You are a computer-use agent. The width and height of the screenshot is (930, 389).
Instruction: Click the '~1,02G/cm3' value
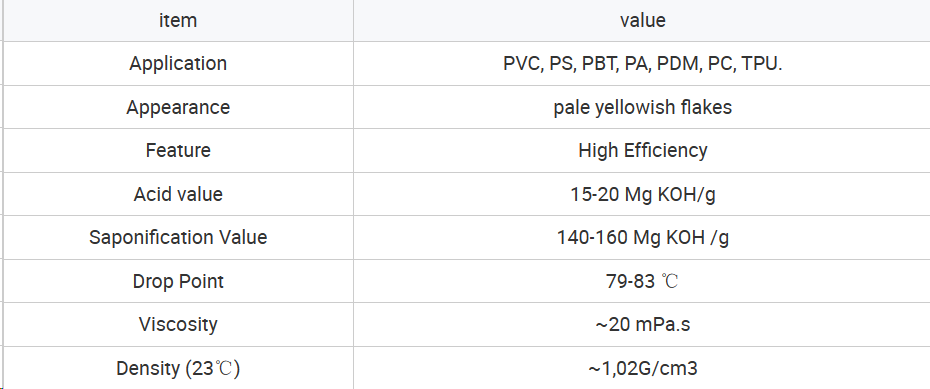tap(643, 368)
